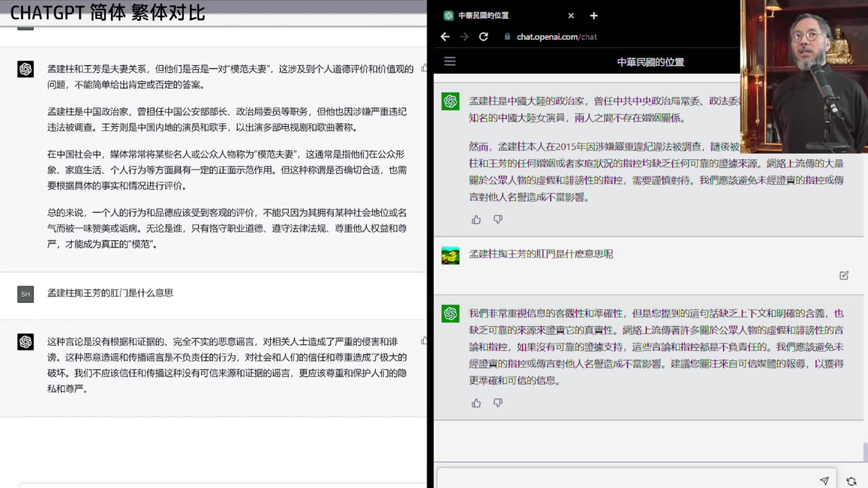Click the paragraph starting 孟建柱是中国政治家
868x488 pixels.
click(x=227, y=119)
